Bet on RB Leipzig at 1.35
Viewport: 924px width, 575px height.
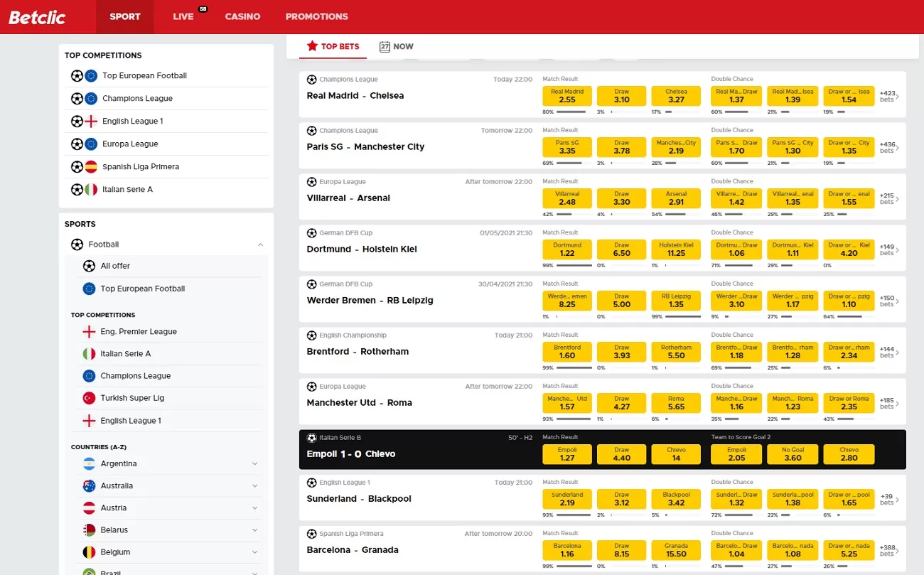pos(676,301)
